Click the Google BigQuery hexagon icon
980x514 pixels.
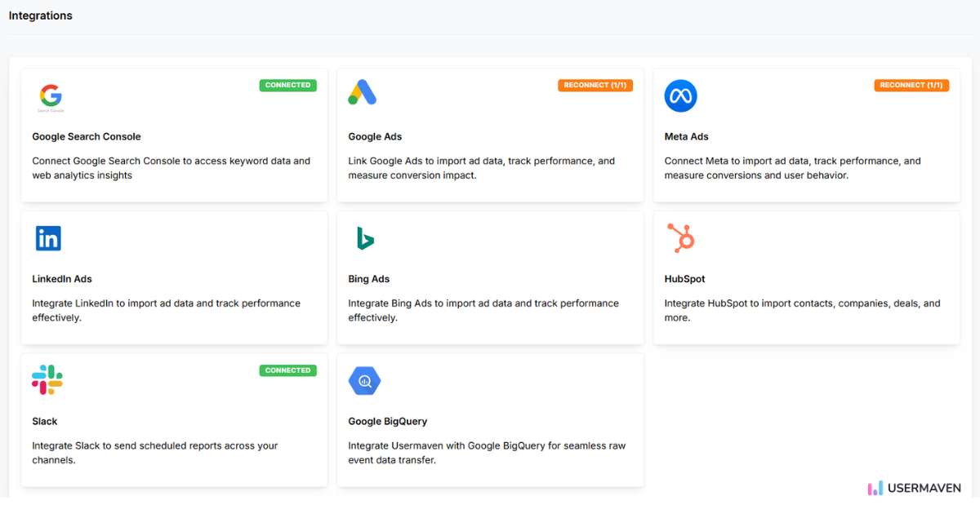coord(364,380)
